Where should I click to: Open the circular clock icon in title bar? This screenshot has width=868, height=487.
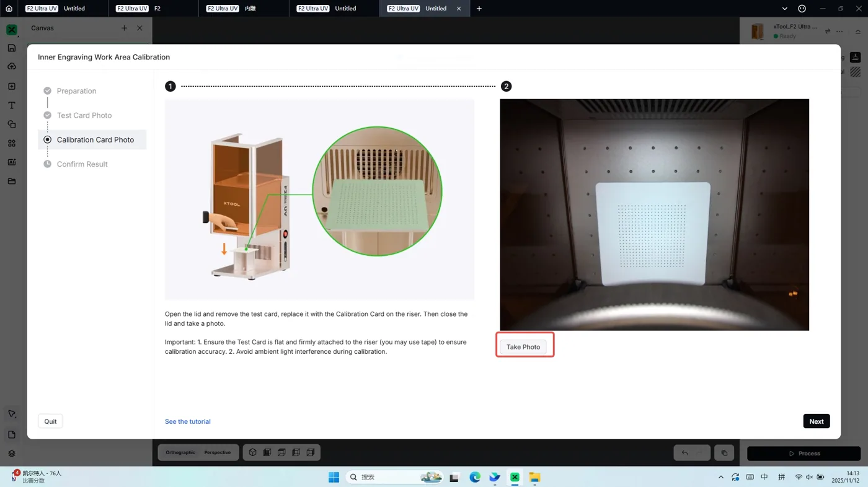pos(802,9)
